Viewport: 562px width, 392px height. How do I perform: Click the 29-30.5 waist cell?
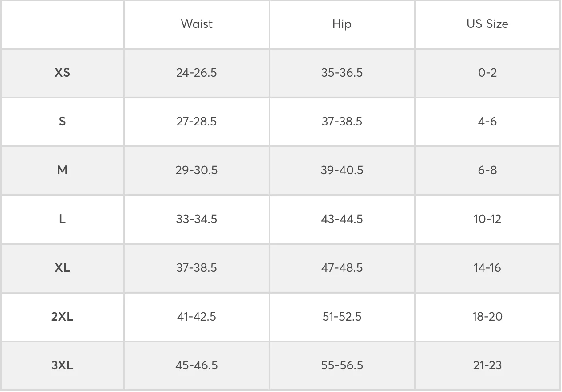coord(197,170)
